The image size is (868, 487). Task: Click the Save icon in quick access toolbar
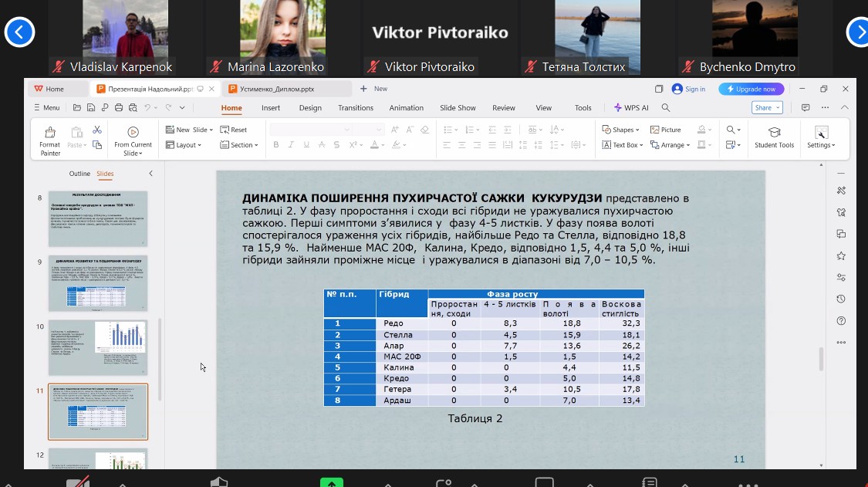point(91,107)
